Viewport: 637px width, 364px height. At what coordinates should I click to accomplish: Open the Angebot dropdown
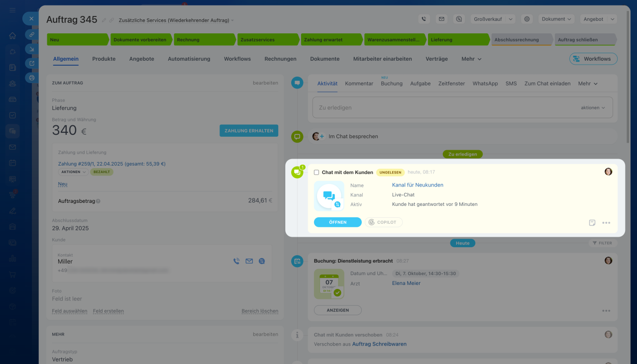[598, 19]
